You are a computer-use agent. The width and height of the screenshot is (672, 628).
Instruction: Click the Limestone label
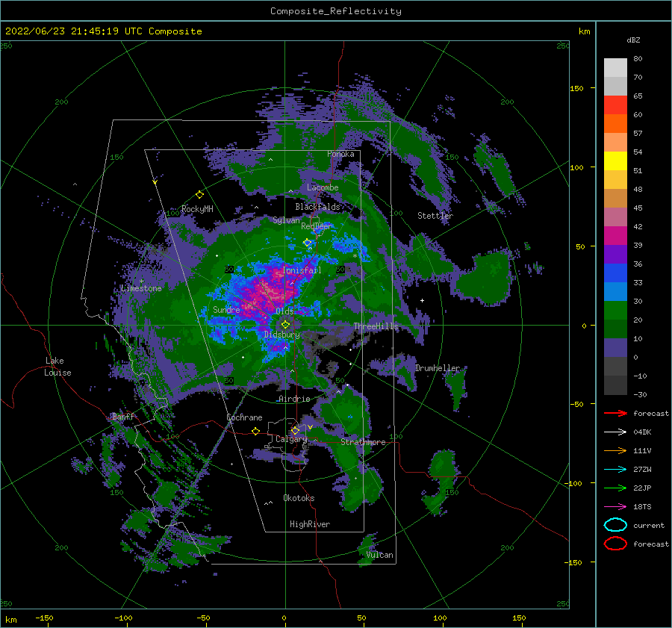(x=141, y=288)
